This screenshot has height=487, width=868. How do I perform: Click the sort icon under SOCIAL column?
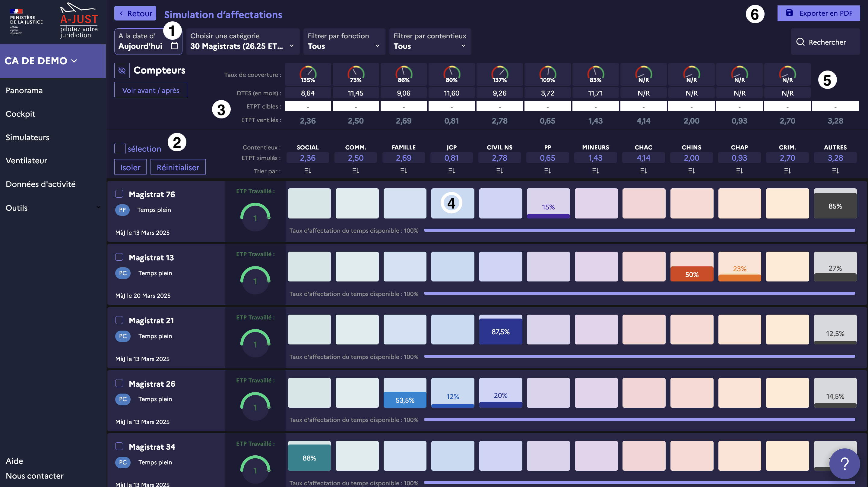click(308, 171)
